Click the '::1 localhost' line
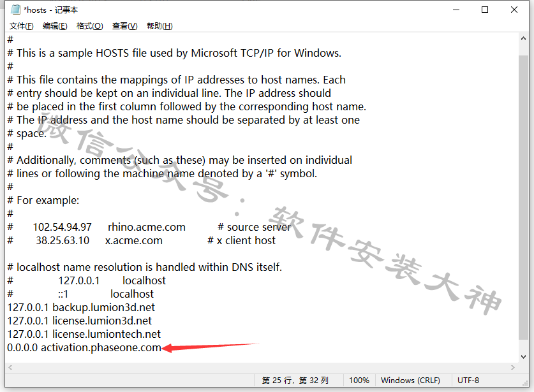The image size is (534, 392). pos(80,294)
